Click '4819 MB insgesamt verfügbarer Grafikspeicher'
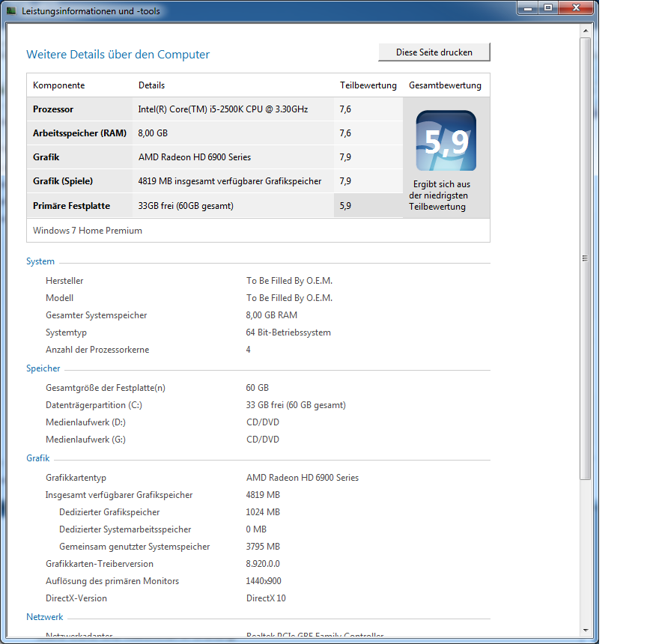 pyautogui.click(x=229, y=181)
